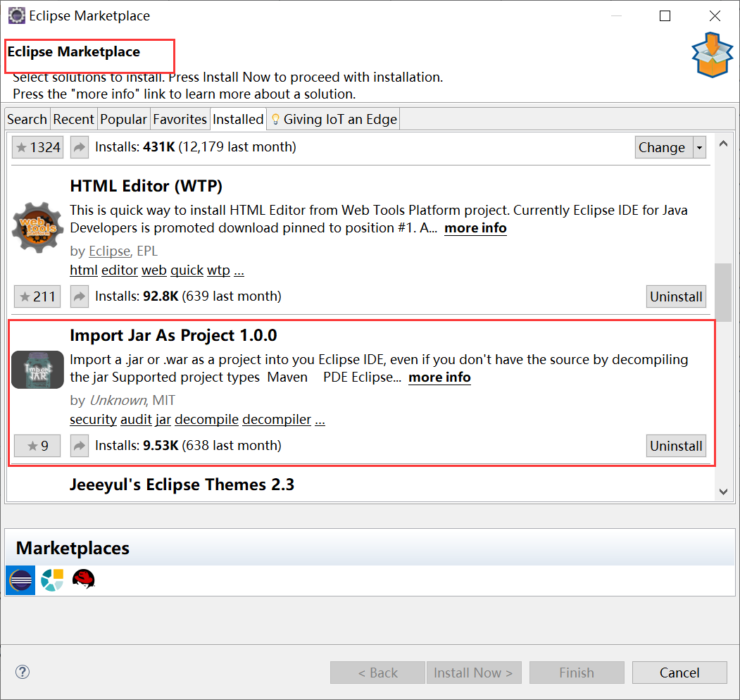Open the Giving IoT an Edge tab
The width and height of the screenshot is (740, 700).
pyautogui.click(x=334, y=120)
